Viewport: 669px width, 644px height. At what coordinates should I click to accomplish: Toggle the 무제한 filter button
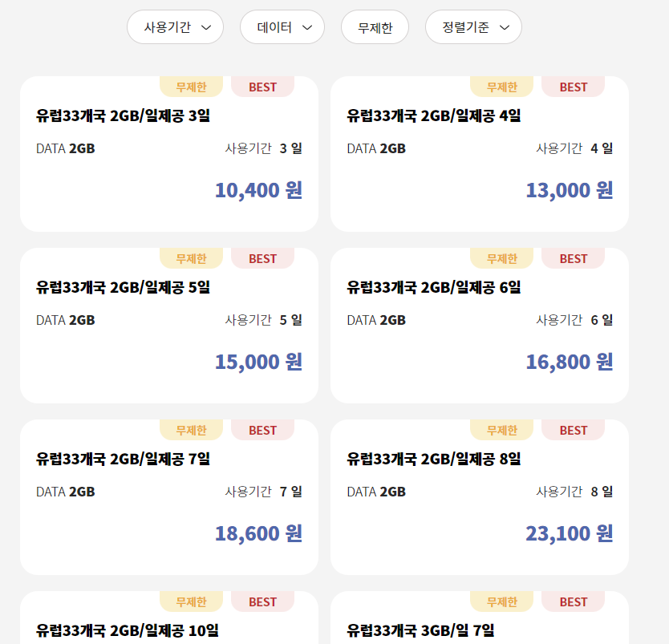(375, 27)
